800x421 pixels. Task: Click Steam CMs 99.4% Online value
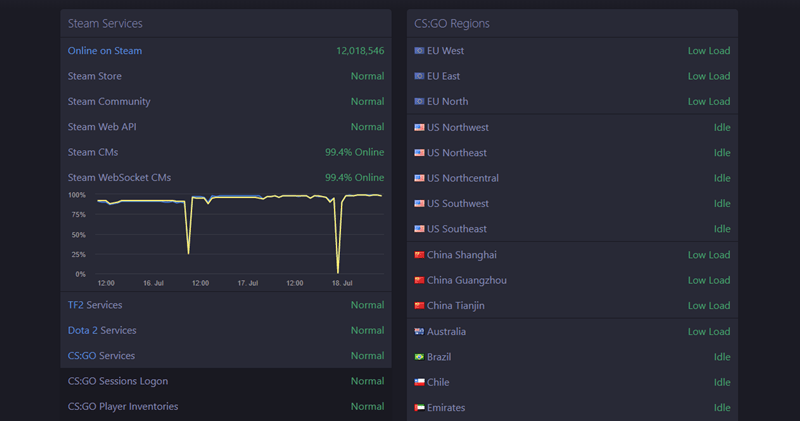point(355,152)
